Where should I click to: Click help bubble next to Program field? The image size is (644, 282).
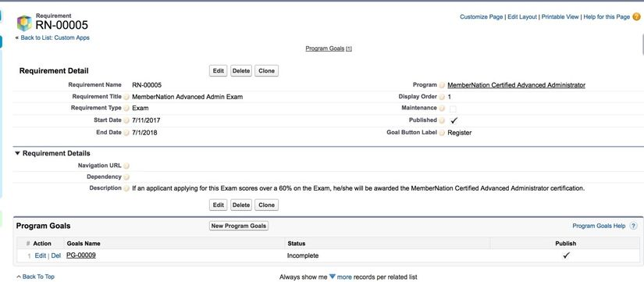tap(442, 85)
